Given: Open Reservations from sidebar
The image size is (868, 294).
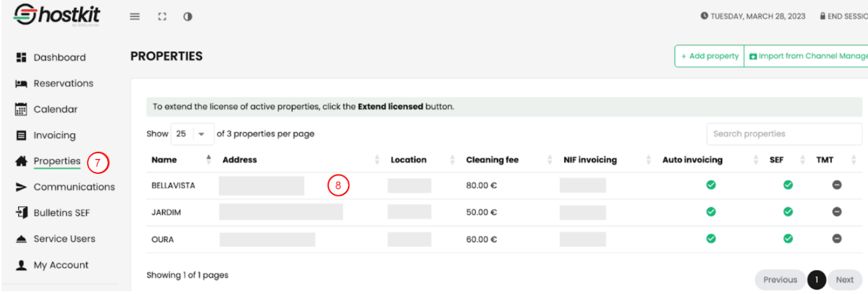Looking at the screenshot, I should point(63,83).
